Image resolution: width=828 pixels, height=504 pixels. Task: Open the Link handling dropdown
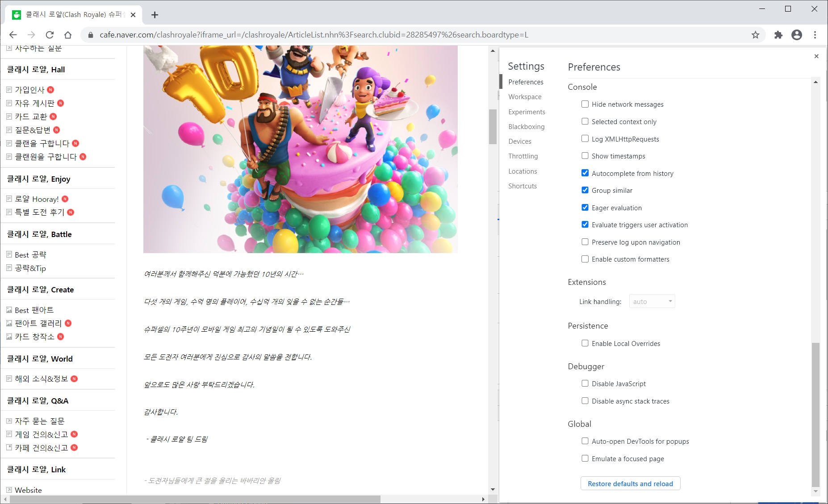pyautogui.click(x=652, y=301)
